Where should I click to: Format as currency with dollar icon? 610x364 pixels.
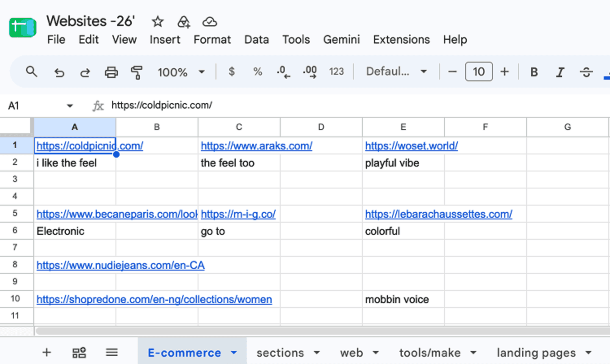(231, 72)
